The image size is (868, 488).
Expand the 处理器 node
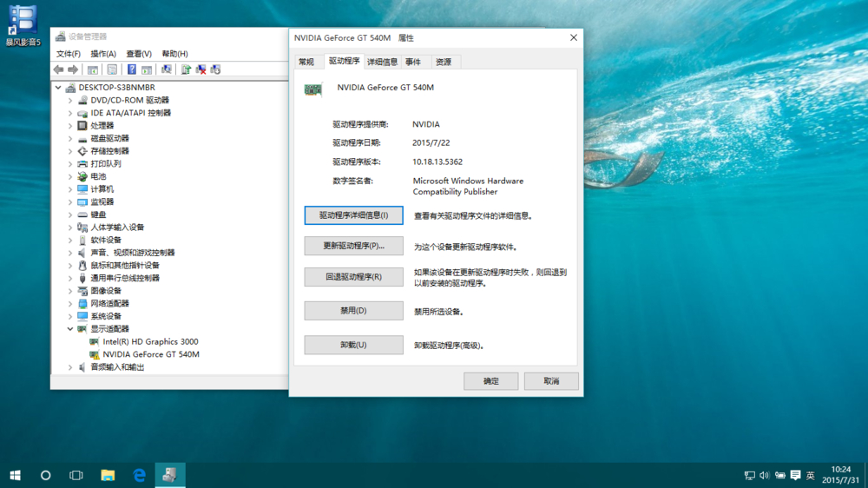(70, 126)
